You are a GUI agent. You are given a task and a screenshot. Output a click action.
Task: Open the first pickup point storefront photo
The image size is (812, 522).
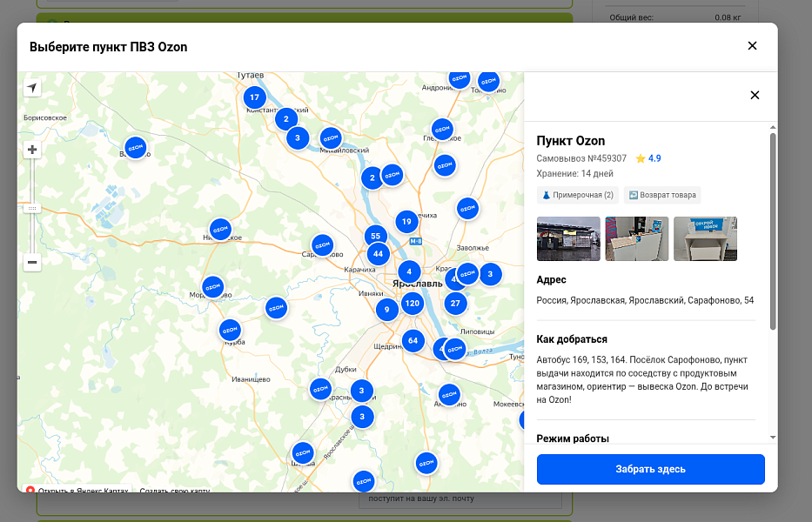(x=568, y=238)
